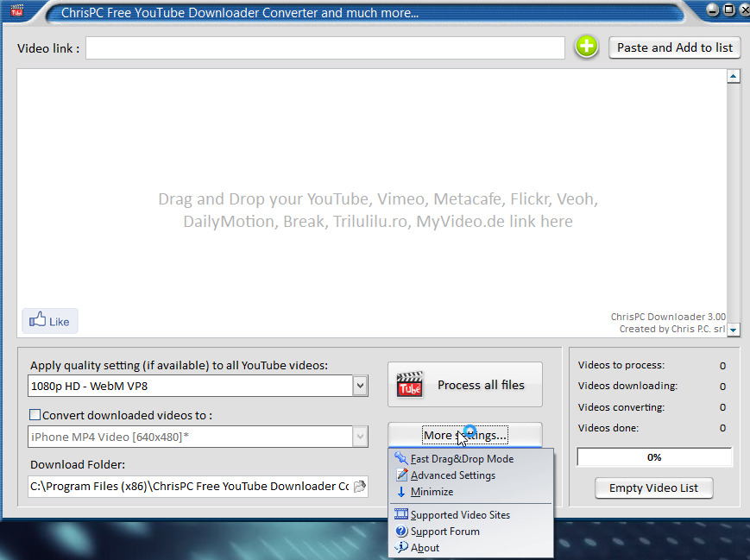Viewport: 750px width, 560px height.
Task: Click the 'Videos downloading:' label
Action: click(x=627, y=386)
